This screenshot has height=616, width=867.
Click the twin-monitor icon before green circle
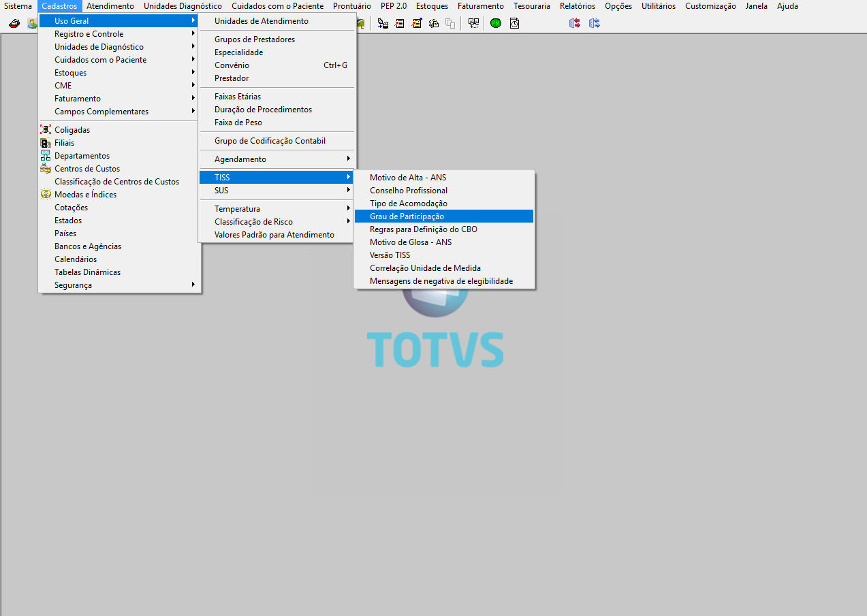tap(473, 23)
